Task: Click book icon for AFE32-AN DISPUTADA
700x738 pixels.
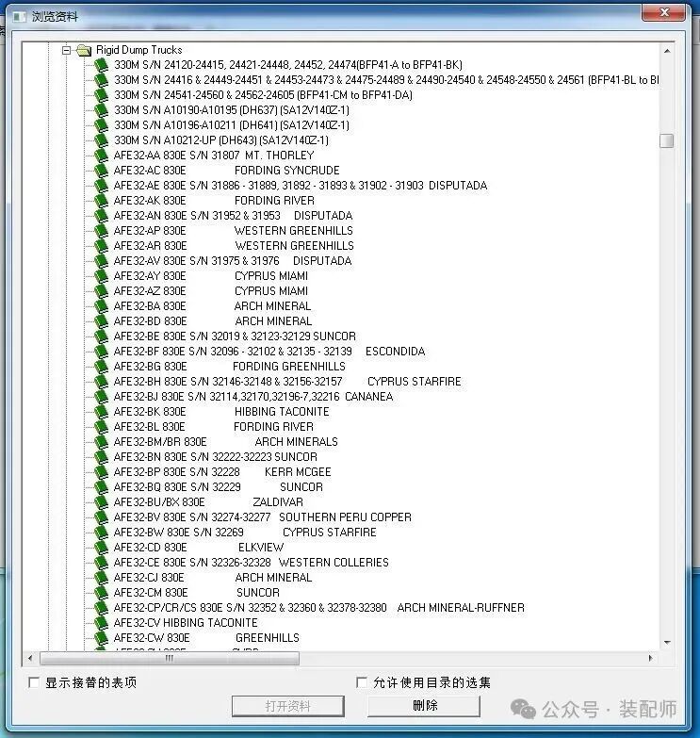Action: tap(101, 216)
